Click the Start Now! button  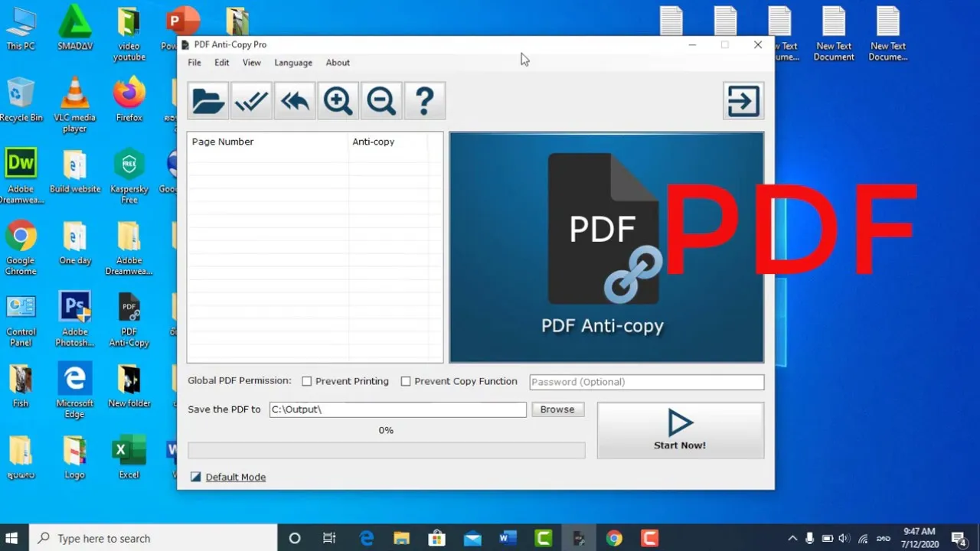[681, 430]
